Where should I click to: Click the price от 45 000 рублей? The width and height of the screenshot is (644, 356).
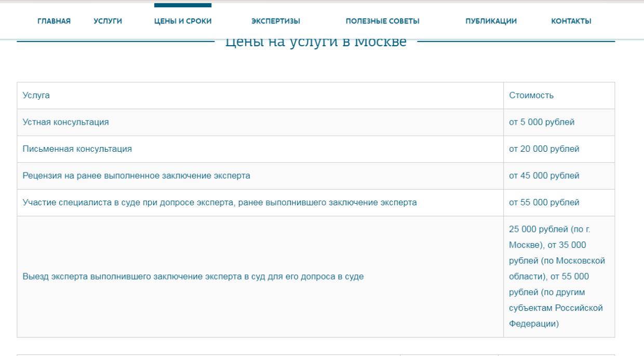coord(544,176)
